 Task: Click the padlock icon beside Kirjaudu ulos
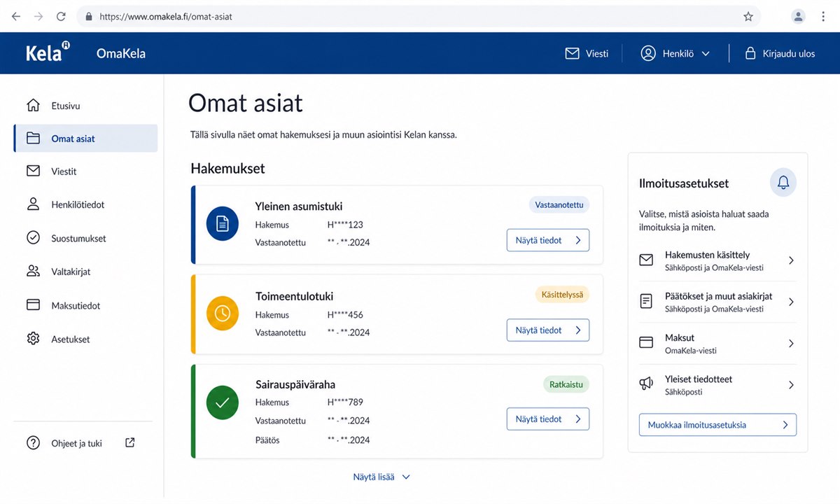750,53
